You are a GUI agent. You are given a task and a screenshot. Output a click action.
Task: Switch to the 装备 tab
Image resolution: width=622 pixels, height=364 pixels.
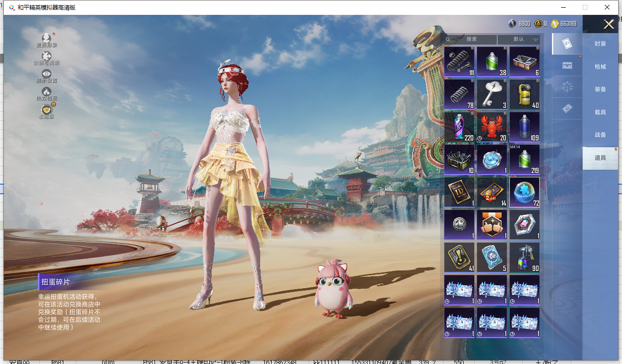pos(600,89)
